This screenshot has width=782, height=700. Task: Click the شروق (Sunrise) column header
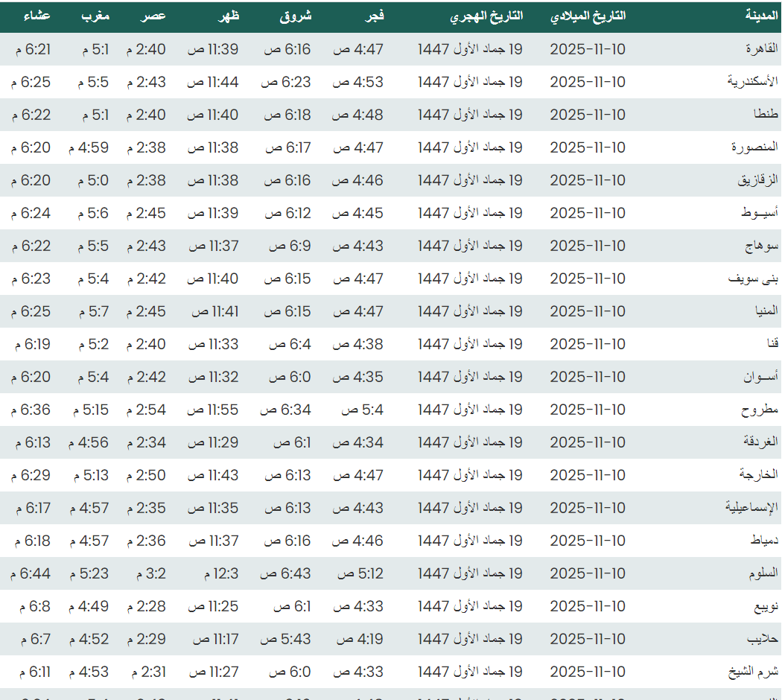(x=295, y=16)
